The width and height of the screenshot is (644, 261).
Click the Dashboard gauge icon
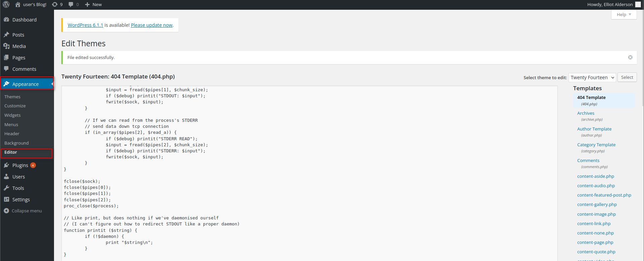coord(6,20)
